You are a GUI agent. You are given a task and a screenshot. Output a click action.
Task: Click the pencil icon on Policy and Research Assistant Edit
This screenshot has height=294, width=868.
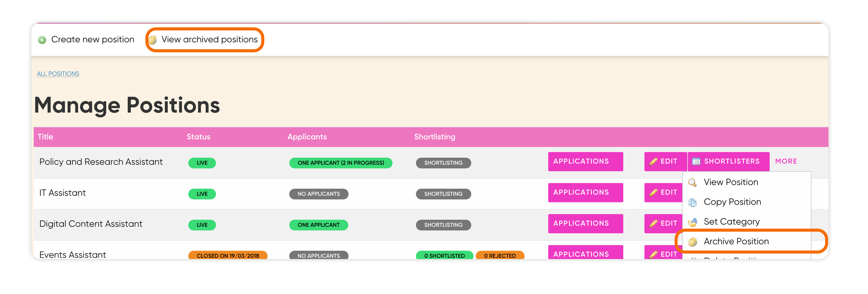click(x=653, y=162)
